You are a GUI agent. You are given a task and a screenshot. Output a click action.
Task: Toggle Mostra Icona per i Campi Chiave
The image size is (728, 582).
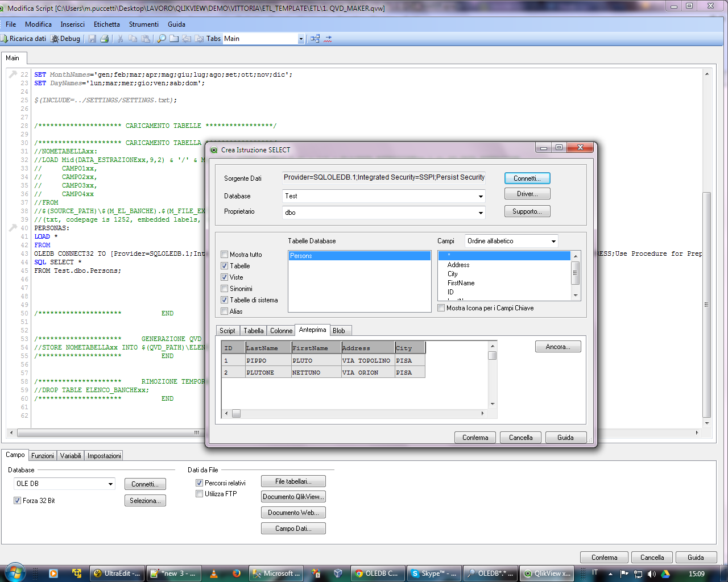tap(441, 308)
